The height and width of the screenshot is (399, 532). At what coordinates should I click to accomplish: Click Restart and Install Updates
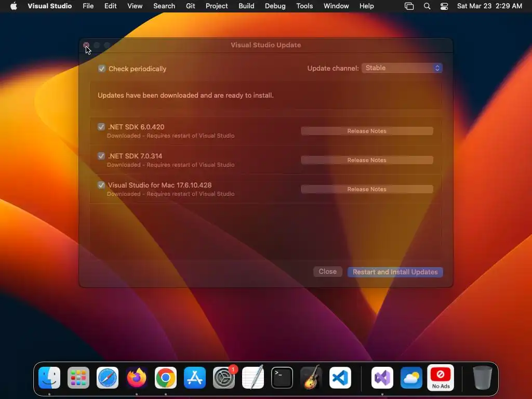tap(395, 272)
